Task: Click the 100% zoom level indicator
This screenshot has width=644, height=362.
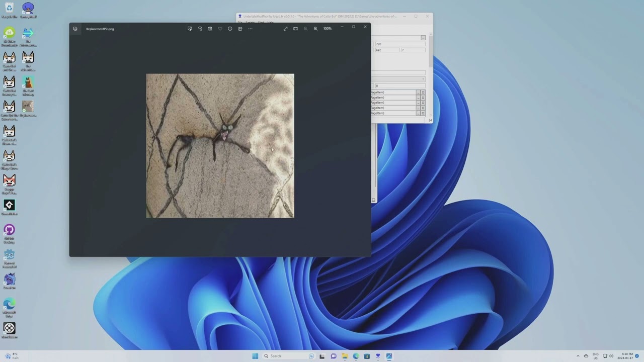Action: coord(328,29)
